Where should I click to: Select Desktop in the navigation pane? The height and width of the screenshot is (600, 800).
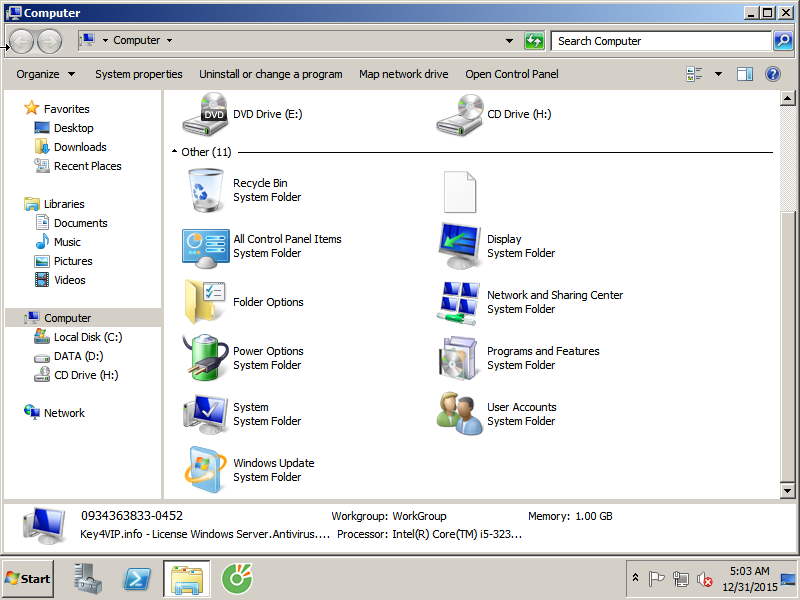(73, 128)
